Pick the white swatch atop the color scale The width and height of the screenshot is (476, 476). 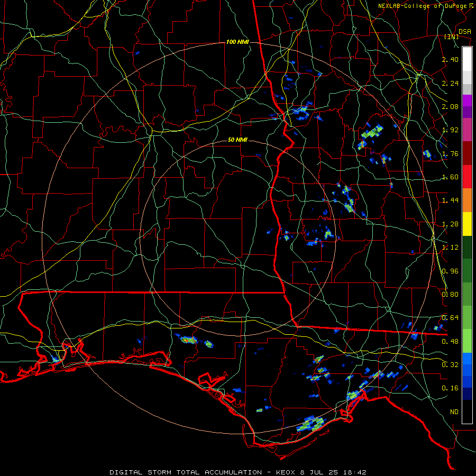[x=467, y=59]
